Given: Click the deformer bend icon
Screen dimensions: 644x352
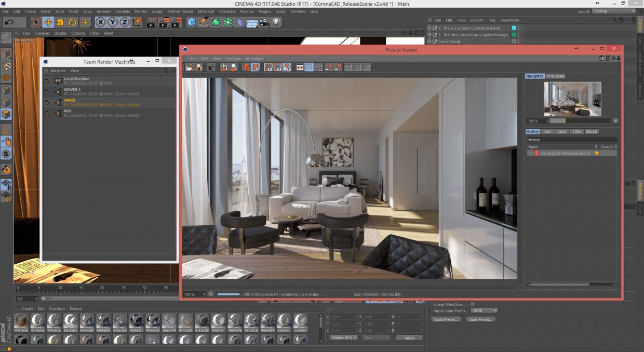Looking at the screenshot, I should tap(240, 22).
